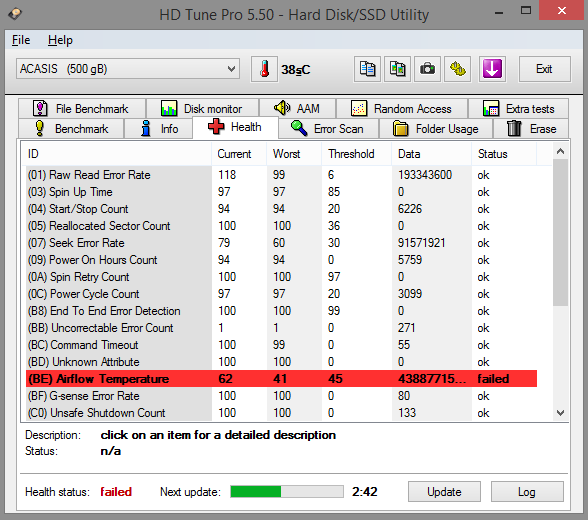Click the Next update progress bar
The width and height of the screenshot is (588, 520).
287,492
